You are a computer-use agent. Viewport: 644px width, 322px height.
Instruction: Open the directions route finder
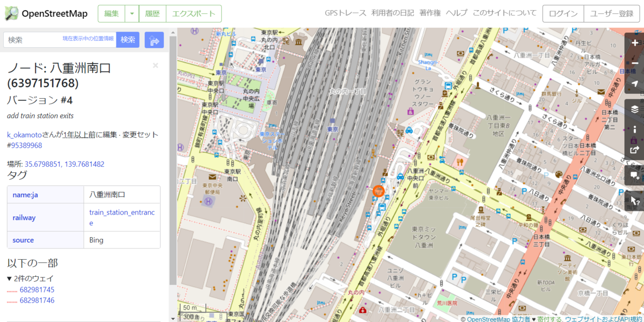pos(154,40)
